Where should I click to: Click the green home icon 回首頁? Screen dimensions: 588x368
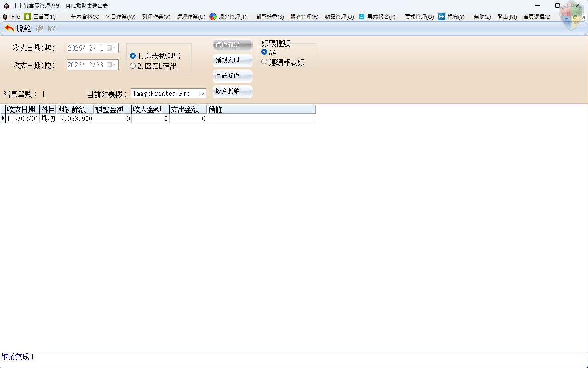click(28, 16)
